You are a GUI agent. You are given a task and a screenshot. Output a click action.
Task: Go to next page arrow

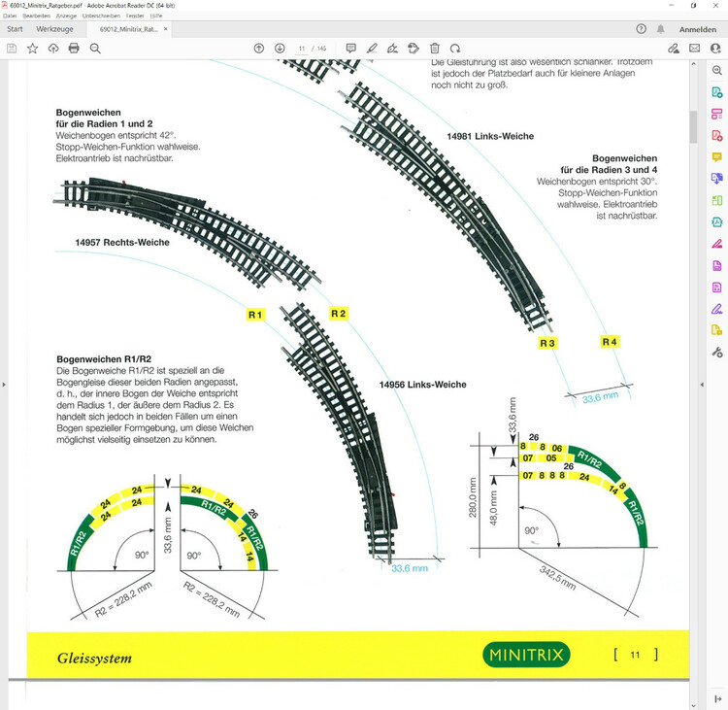(x=280, y=49)
